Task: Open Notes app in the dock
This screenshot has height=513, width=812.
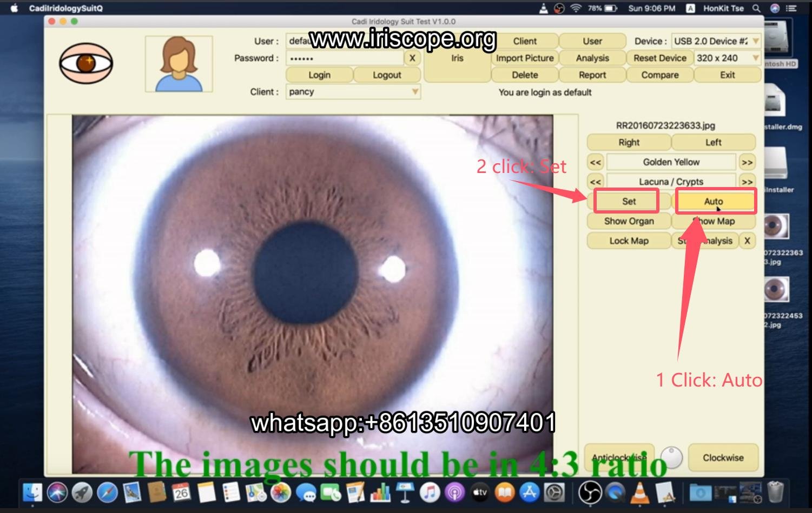Action: (206, 492)
